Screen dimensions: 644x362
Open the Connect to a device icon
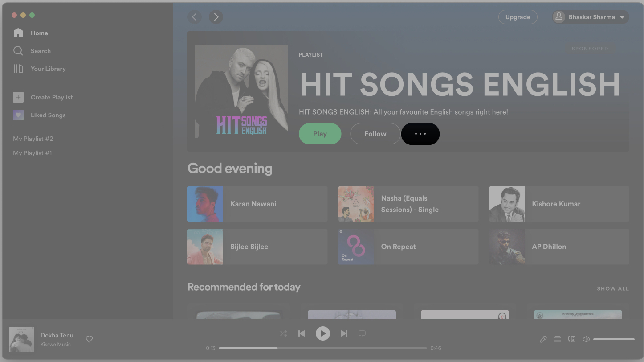tap(571, 339)
